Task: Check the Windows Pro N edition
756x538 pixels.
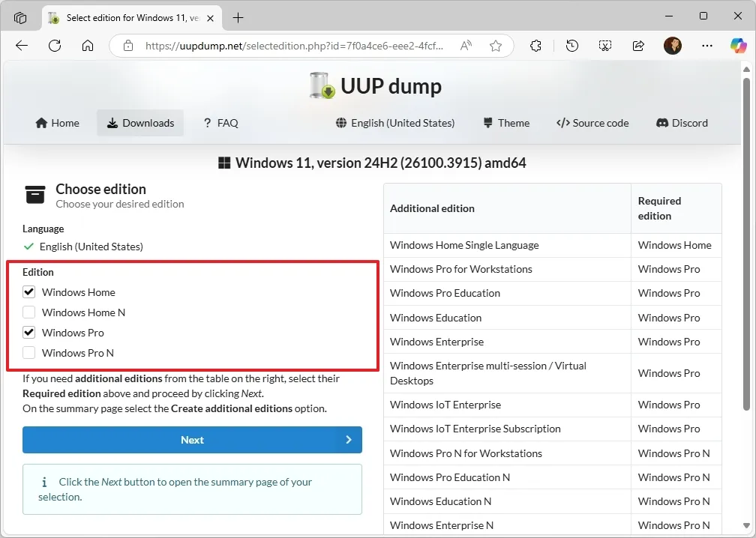Action: coord(28,352)
